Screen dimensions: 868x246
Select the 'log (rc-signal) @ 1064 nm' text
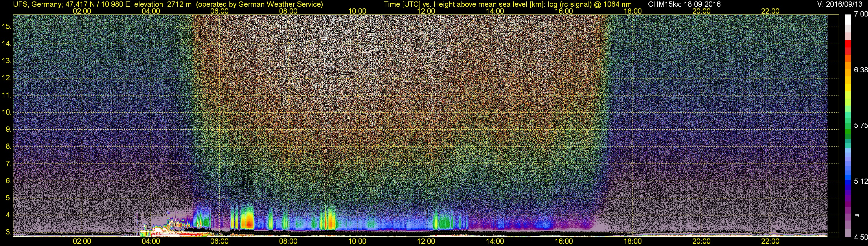point(590,4)
